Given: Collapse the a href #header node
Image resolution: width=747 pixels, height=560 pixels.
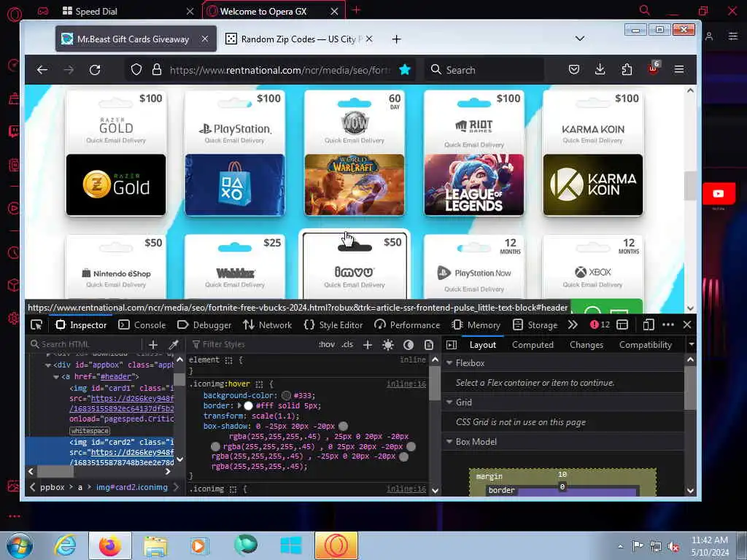Looking at the screenshot, I should point(56,377).
